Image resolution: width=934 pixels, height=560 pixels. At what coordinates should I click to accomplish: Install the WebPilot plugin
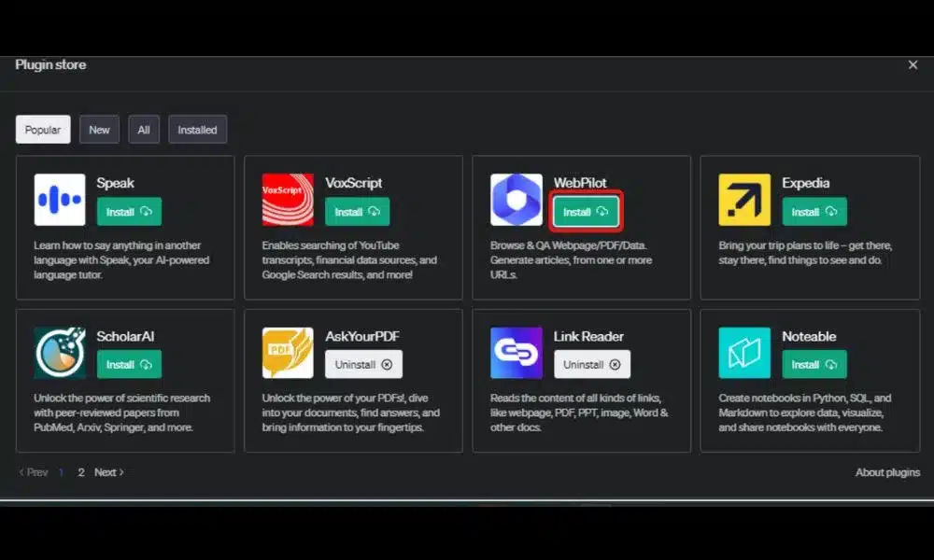click(x=587, y=211)
